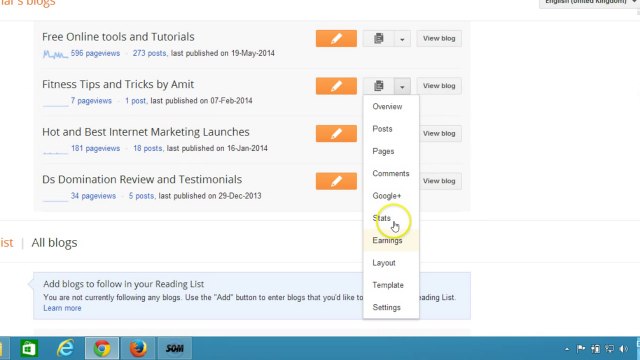Collapse dropdown arrow for Fitness Tips blog
The image size is (640, 360).
point(402,87)
